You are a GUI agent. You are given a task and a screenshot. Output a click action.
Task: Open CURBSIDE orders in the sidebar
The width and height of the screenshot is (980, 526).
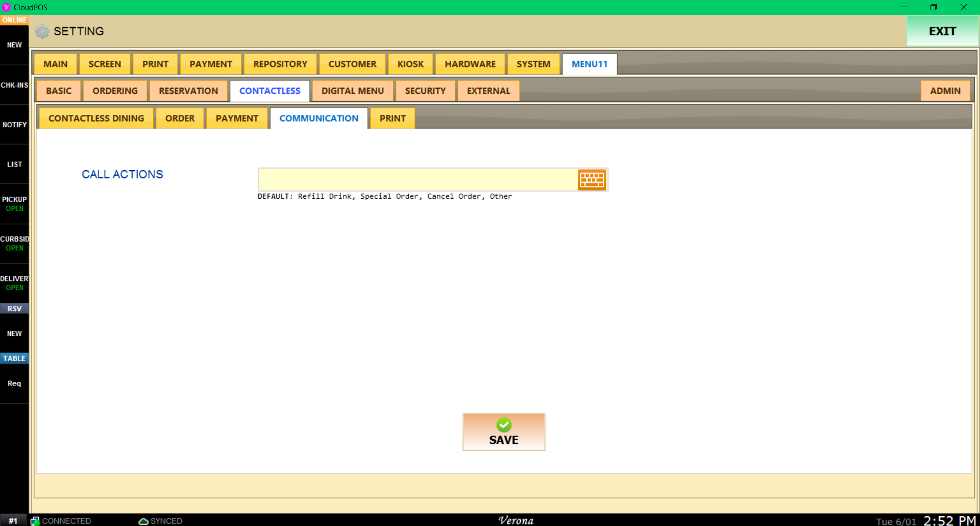(14, 243)
